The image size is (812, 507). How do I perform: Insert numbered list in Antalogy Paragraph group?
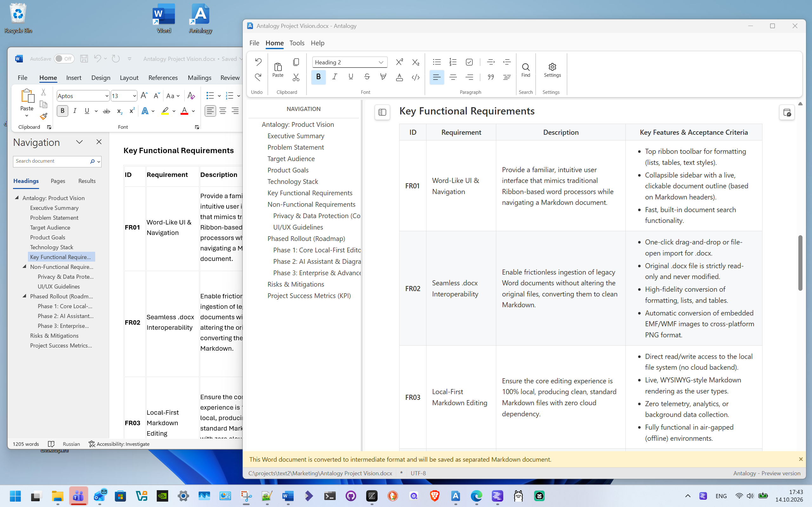(452, 62)
